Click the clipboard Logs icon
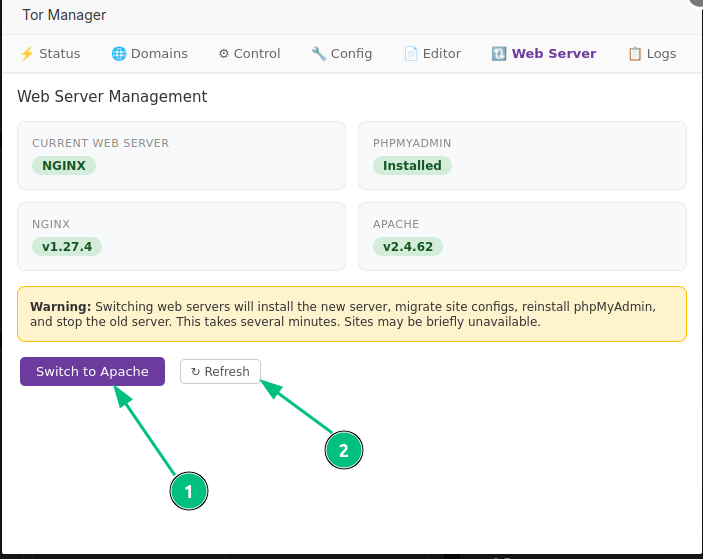The width and height of the screenshot is (703, 559). click(x=635, y=54)
